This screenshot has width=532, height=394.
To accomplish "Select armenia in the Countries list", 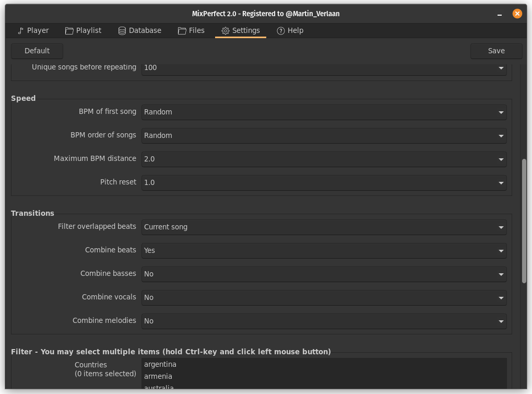I will [324, 376].
